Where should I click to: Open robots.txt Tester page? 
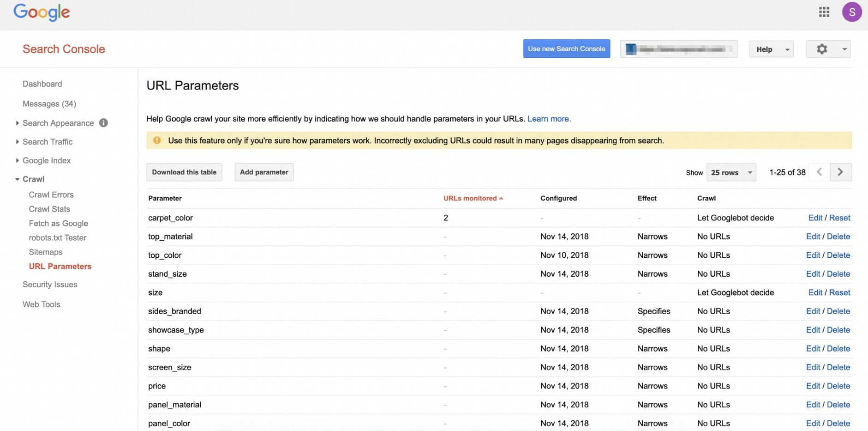(x=58, y=238)
